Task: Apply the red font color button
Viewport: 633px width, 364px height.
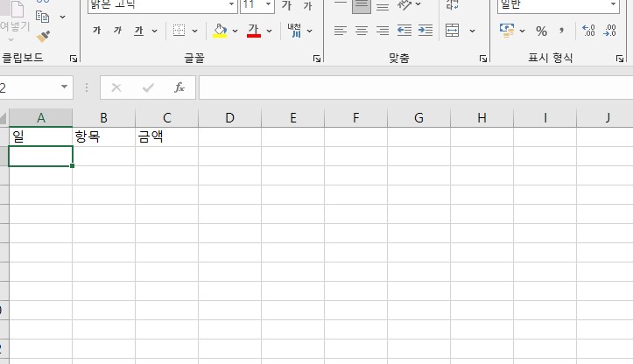Action: [x=254, y=31]
